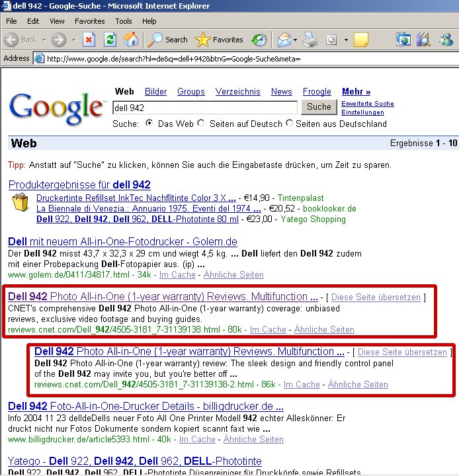Open 'Erweiterte Suche' link
Image resolution: width=459 pixels, height=476 pixels.
tap(368, 104)
